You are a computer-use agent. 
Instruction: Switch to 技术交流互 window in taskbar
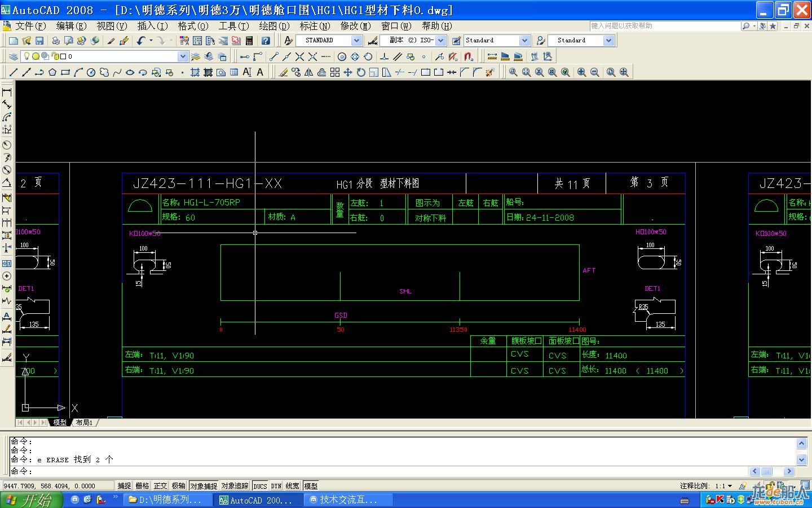tap(349, 500)
